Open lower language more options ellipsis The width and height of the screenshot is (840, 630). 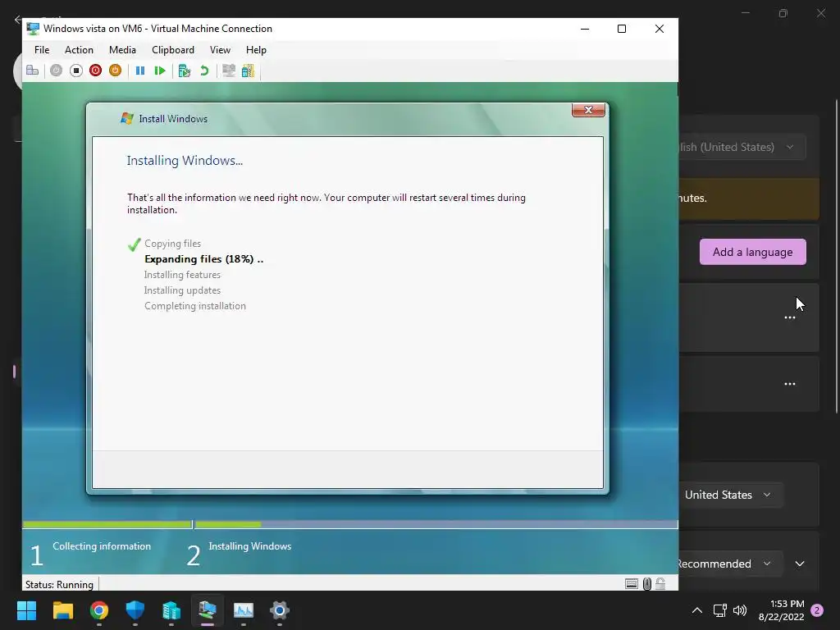790,384
